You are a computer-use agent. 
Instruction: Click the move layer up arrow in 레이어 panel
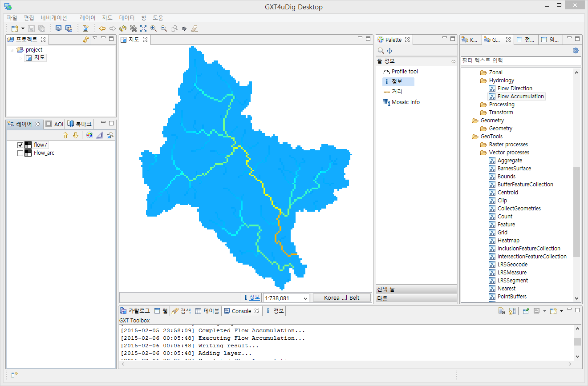click(x=66, y=135)
